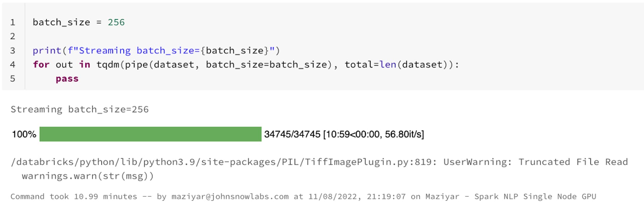Click the 100% progress label
The image size is (644, 204).
tap(24, 134)
